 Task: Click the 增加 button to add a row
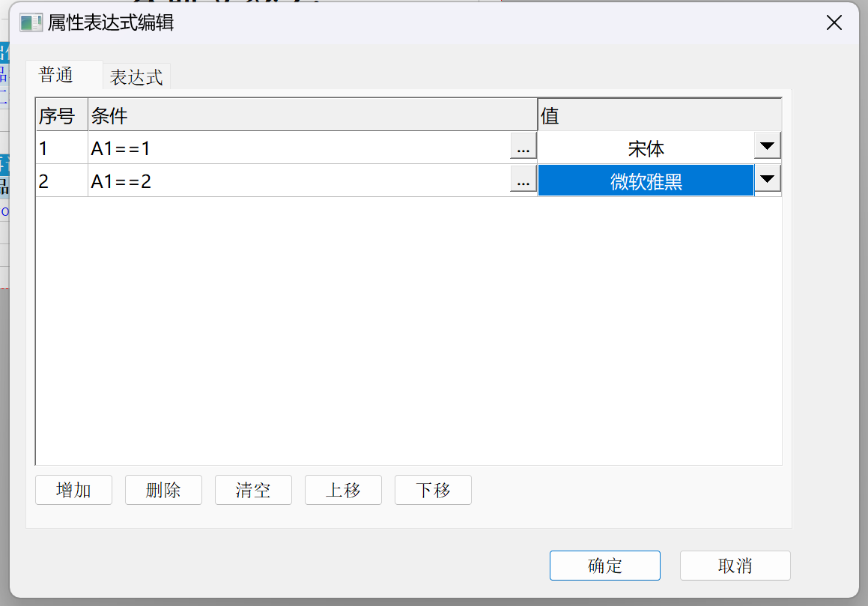[x=73, y=491]
